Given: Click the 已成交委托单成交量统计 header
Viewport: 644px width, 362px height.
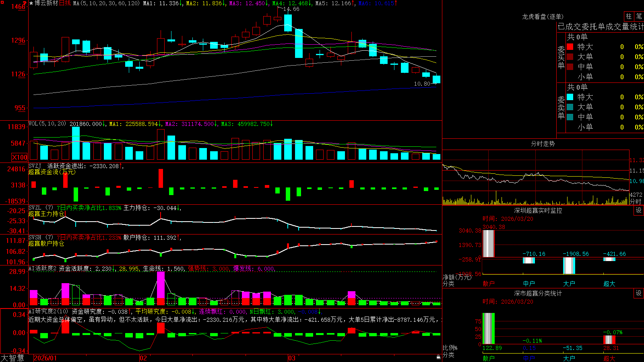Looking at the screenshot, I should click(x=601, y=27).
